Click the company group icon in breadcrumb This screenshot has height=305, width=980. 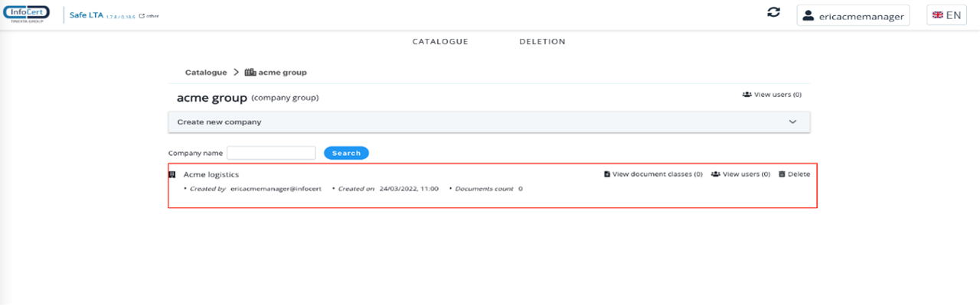tap(250, 73)
